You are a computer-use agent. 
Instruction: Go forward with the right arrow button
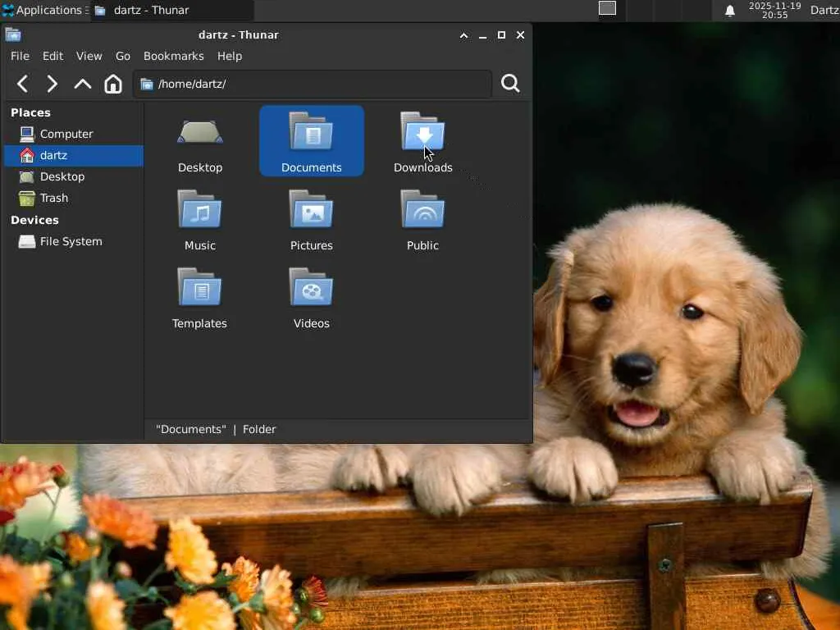point(52,84)
